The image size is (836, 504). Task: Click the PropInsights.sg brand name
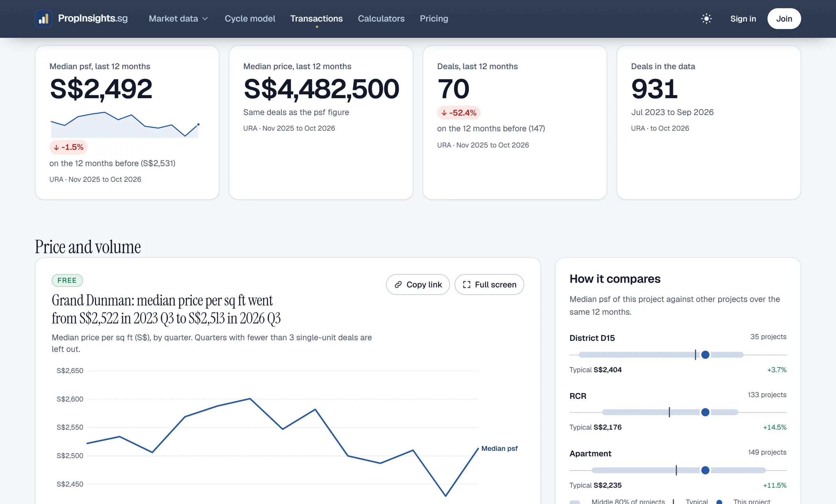[x=93, y=18]
